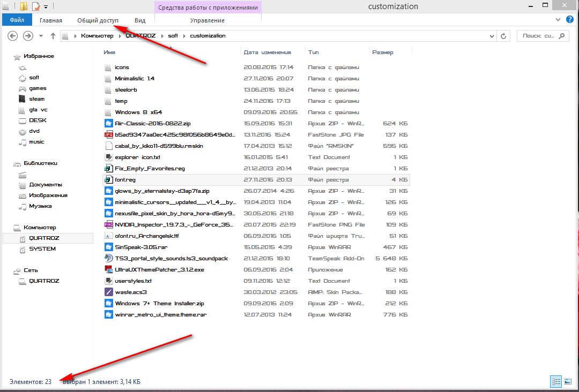Go back using the Back arrow button

point(13,36)
